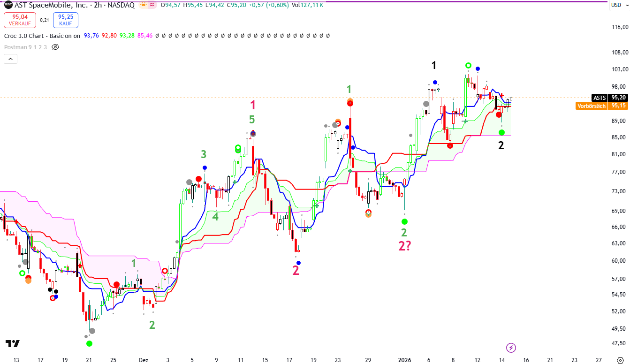Click the pink '2?' wave label annotation
630x364 pixels.
404,246
